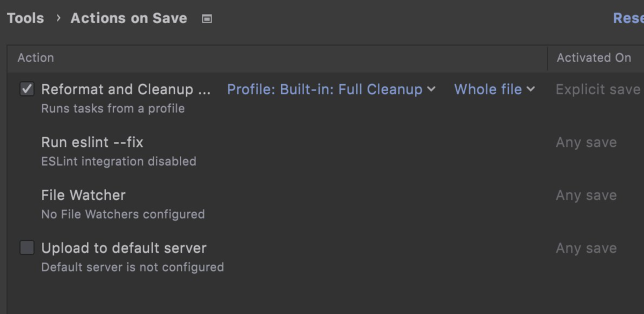Click the Activated On column header
The width and height of the screenshot is (644, 314).
594,58
